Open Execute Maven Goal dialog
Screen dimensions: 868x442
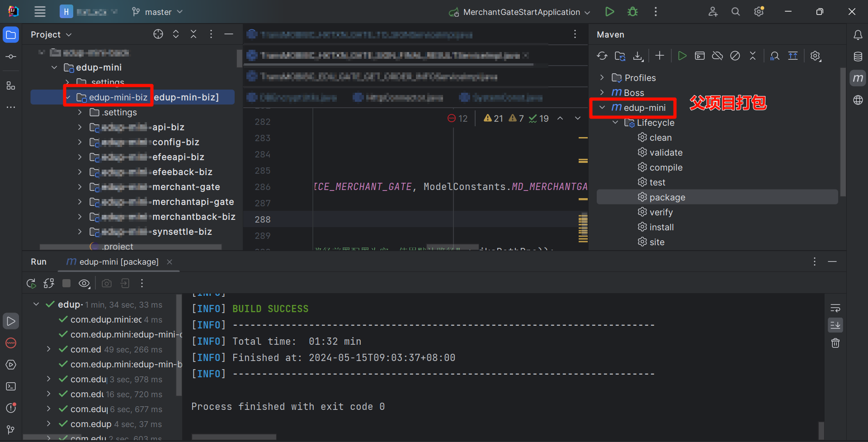pos(700,56)
